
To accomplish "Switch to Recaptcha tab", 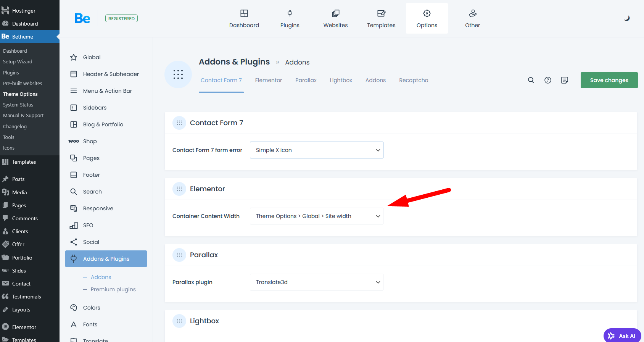I will click(x=414, y=80).
